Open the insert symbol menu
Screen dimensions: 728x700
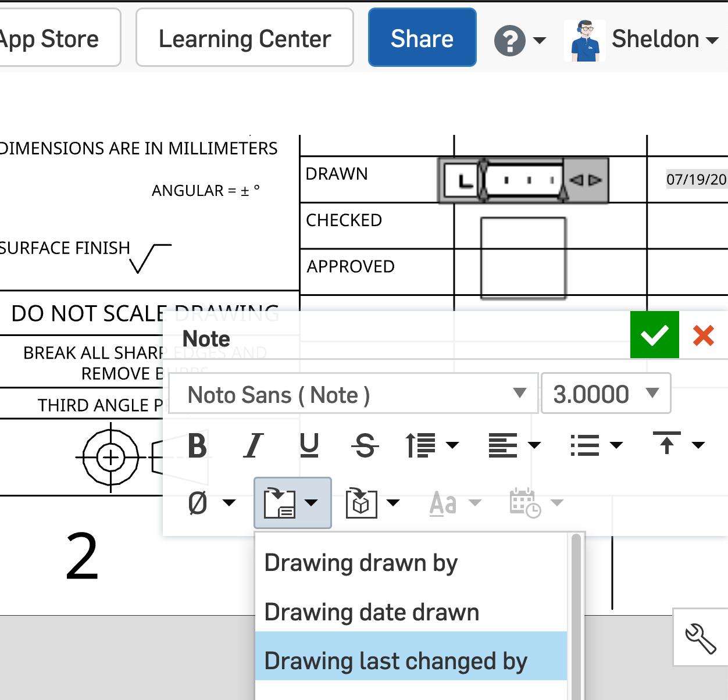click(x=211, y=503)
